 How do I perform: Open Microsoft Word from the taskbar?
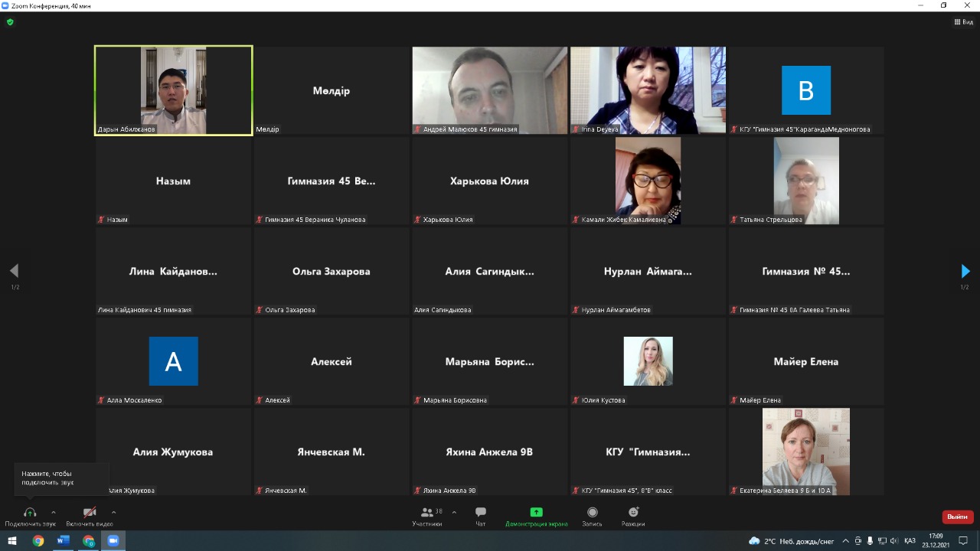(x=64, y=541)
